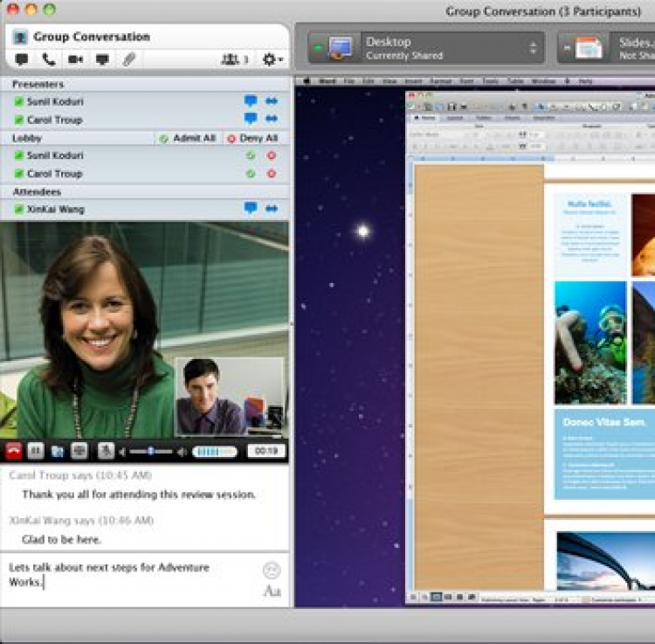
Task: Click Deny All in the Lobby
Action: (x=252, y=138)
